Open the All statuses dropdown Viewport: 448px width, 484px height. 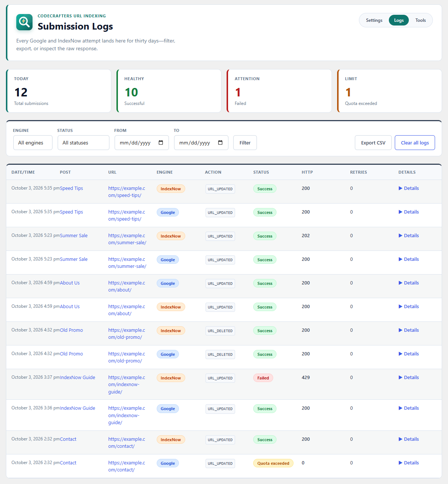coord(84,143)
